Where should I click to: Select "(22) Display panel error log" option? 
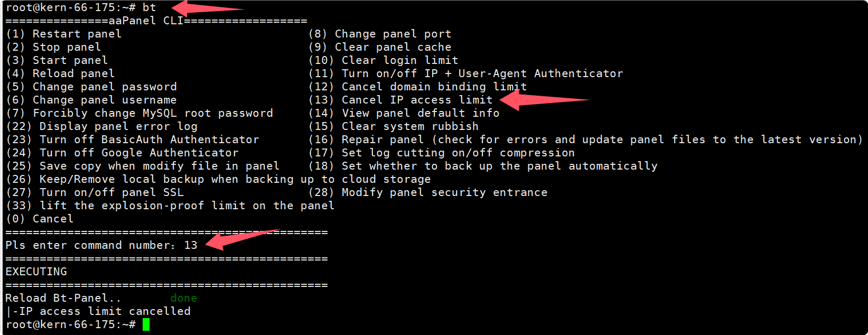click(101, 126)
